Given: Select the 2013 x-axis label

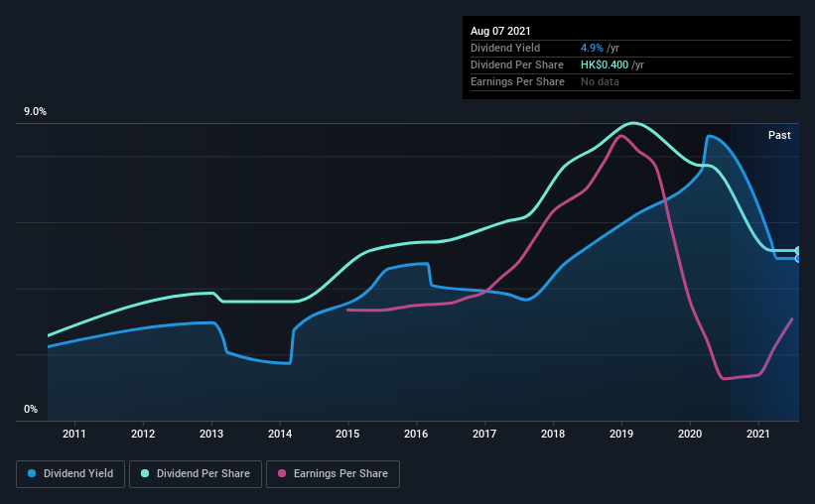Looking at the screenshot, I should coord(211,434).
